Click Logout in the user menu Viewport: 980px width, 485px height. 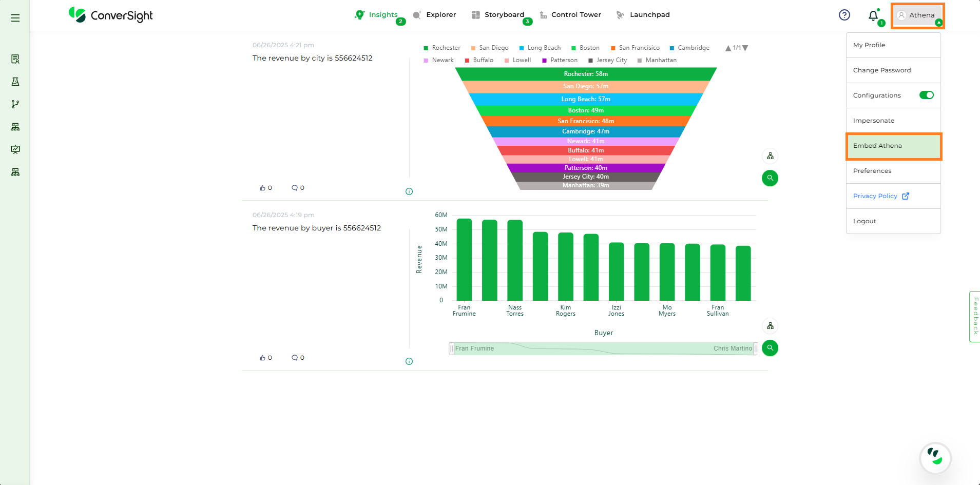point(864,221)
